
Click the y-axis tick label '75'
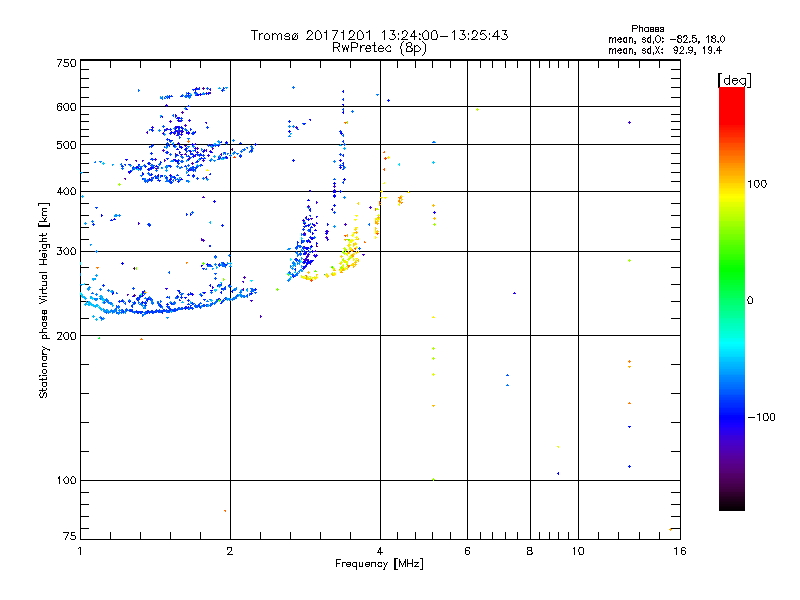(70, 536)
